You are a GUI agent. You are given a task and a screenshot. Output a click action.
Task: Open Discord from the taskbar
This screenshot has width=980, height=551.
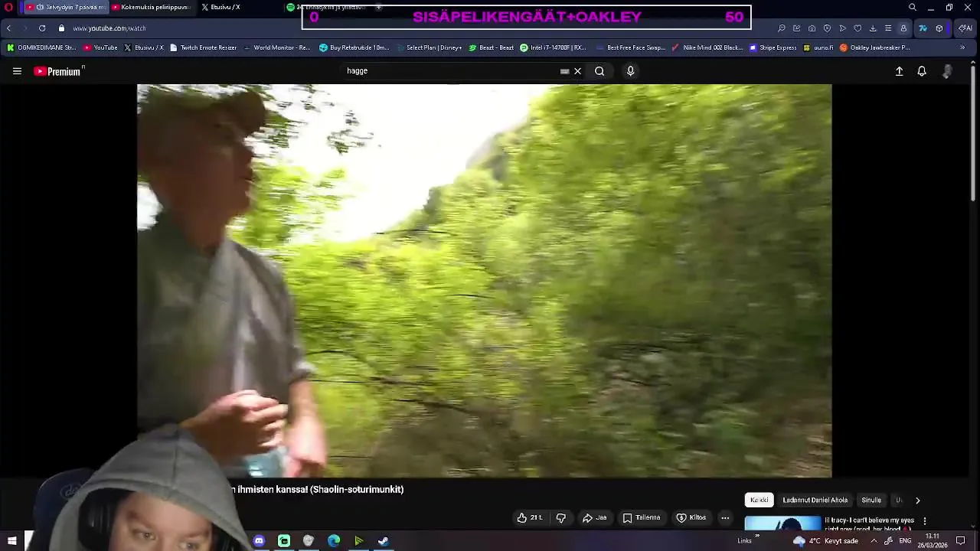tap(259, 541)
